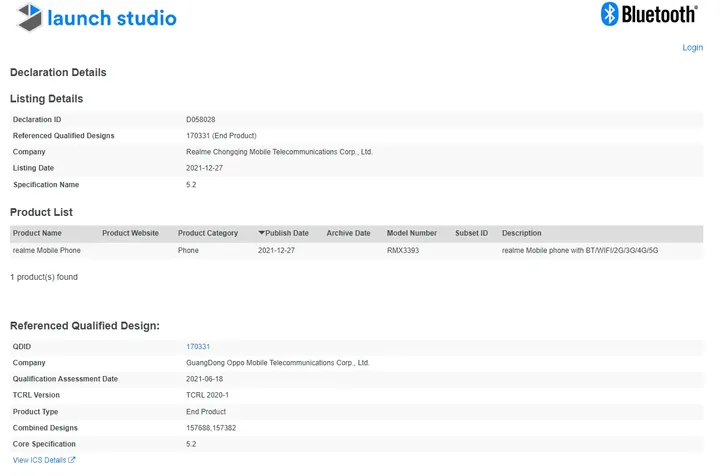Screen dimensions: 720x476
Task: Sort by Product Name column header
Action: (37, 233)
